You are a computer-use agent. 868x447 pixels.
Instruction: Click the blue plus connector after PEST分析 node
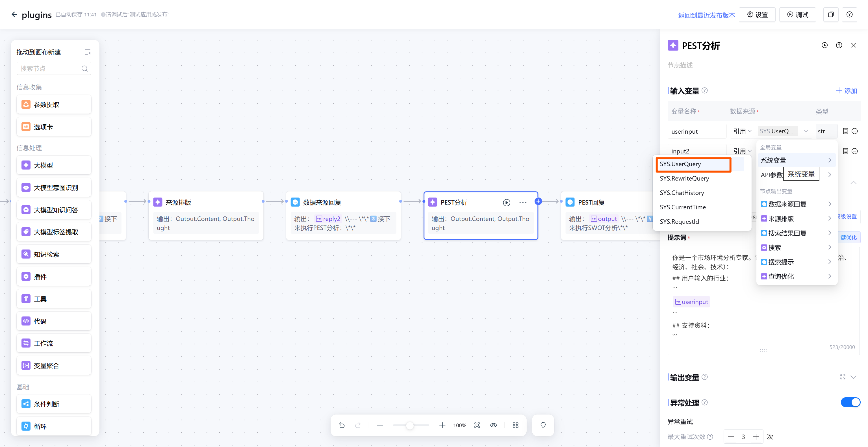[x=538, y=201]
